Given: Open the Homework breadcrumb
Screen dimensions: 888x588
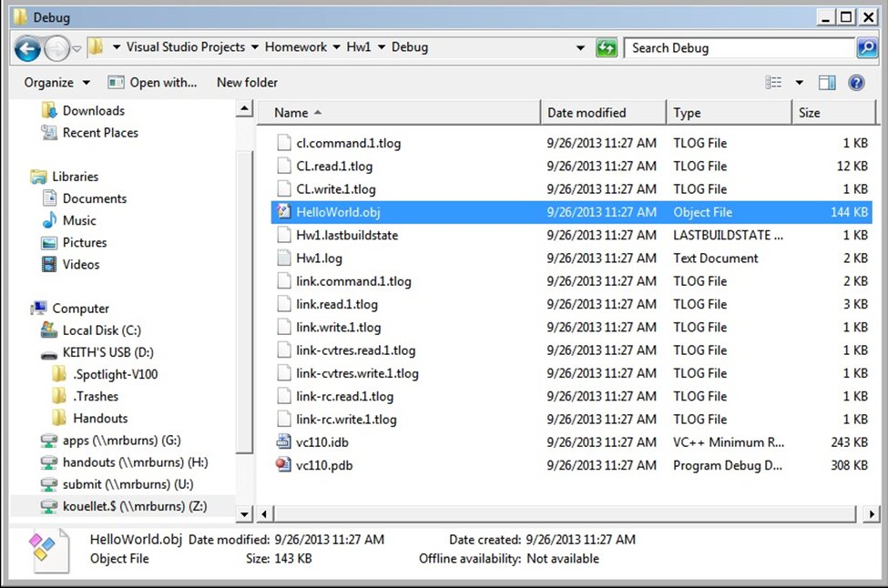Looking at the screenshot, I should (x=296, y=47).
